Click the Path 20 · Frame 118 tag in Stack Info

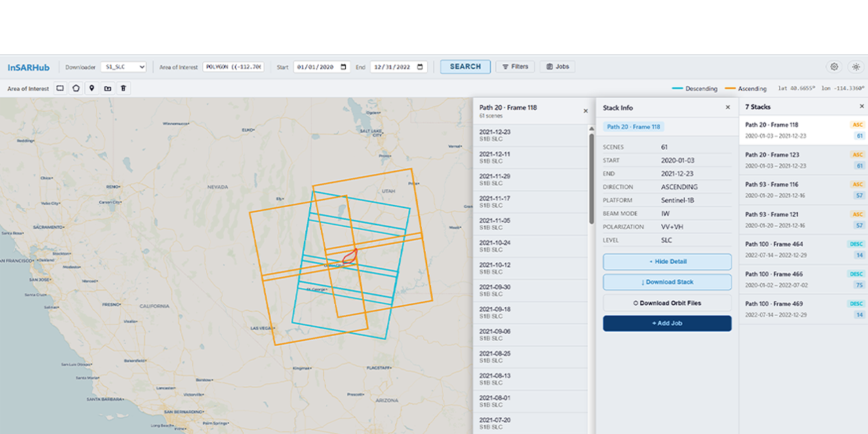click(x=633, y=127)
